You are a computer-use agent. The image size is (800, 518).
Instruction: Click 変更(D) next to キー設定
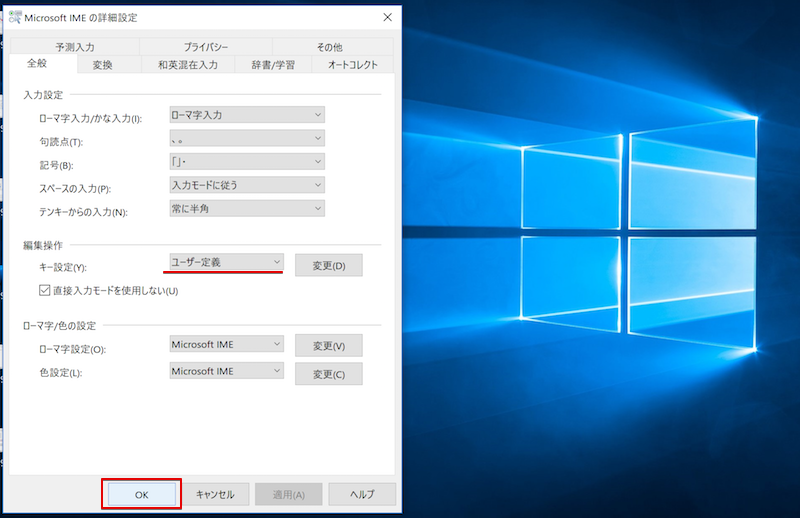tap(328, 265)
